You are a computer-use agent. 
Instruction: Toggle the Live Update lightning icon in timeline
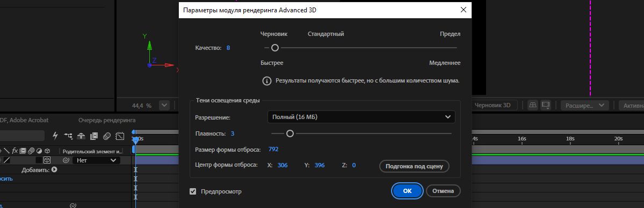55,136
